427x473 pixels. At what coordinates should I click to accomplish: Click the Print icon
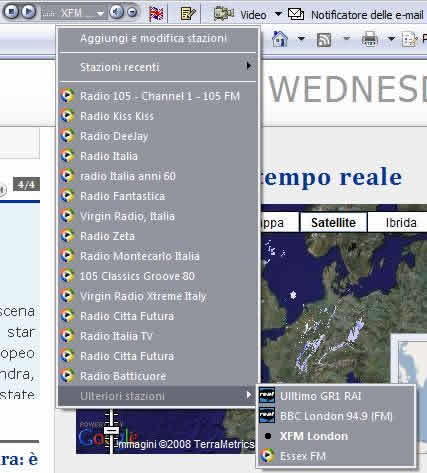[370, 39]
